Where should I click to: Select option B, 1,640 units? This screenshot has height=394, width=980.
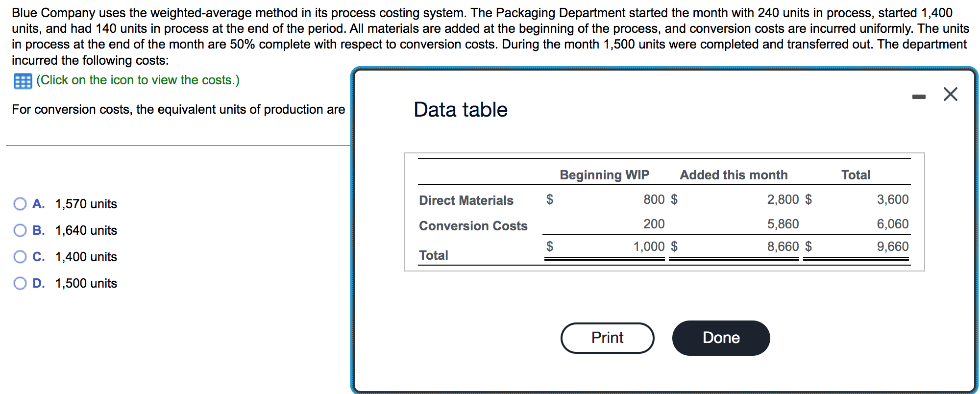pyautogui.click(x=20, y=230)
